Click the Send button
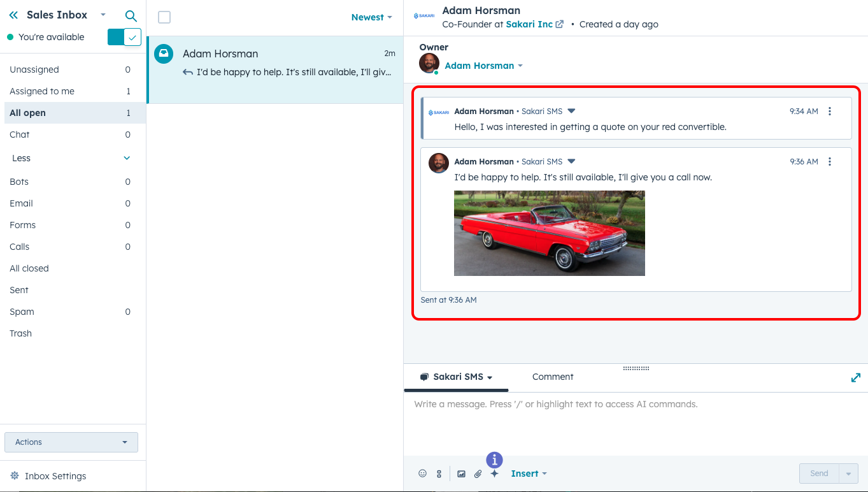The image size is (868, 492). coord(819,474)
